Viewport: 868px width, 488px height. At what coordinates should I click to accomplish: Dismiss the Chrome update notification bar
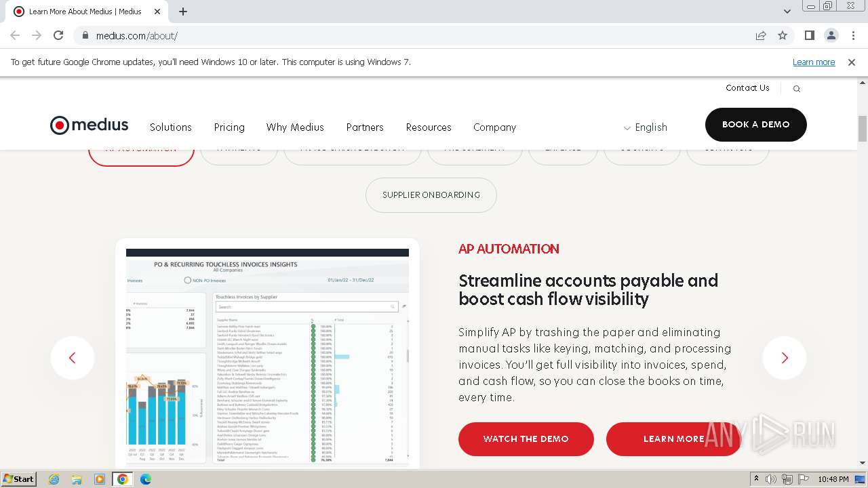pos(852,62)
